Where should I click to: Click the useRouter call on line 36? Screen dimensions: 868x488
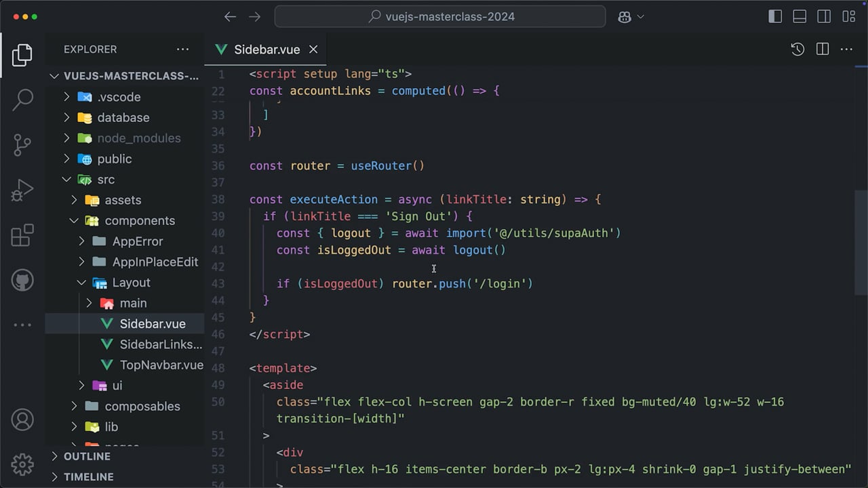pyautogui.click(x=387, y=165)
